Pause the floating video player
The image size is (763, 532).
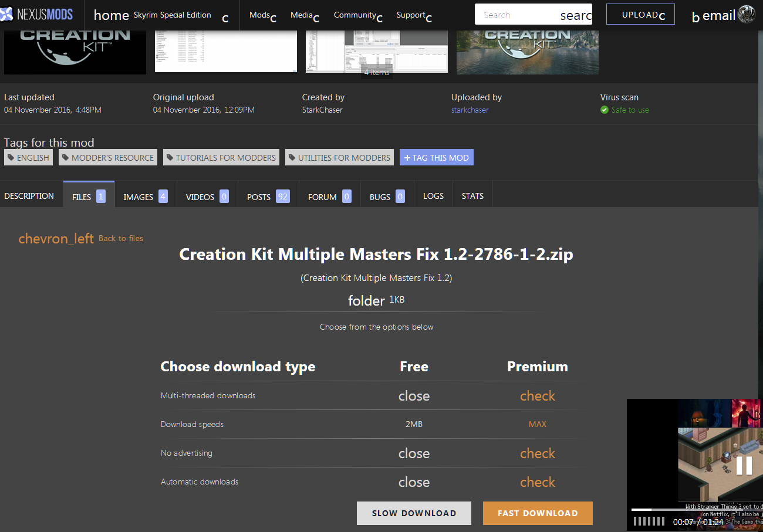coord(744,466)
